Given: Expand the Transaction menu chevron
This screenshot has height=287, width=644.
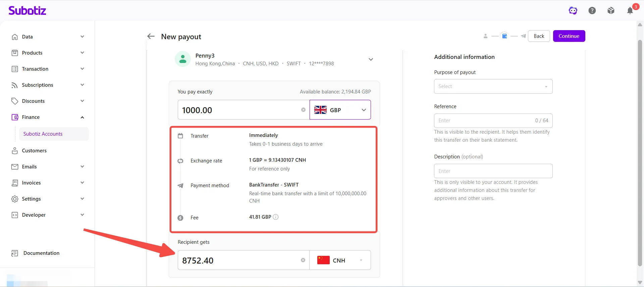Looking at the screenshot, I should pos(82,69).
